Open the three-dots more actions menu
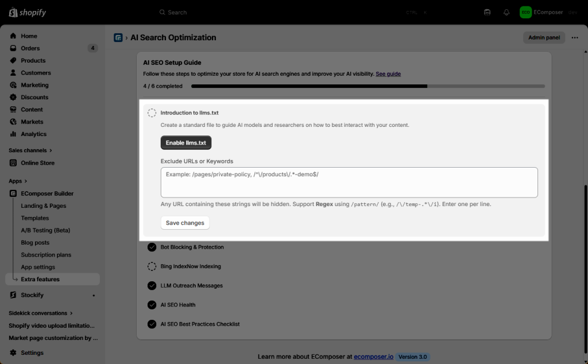 [x=575, y=38]
